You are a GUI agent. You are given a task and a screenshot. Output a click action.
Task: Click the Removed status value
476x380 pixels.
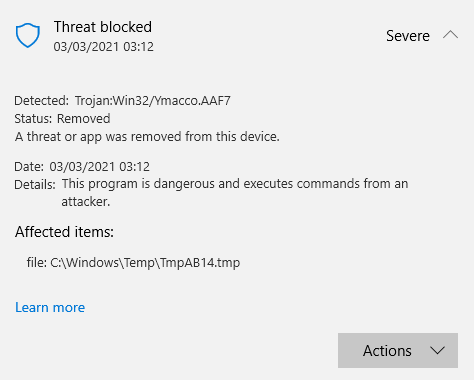tap(84, 119)
